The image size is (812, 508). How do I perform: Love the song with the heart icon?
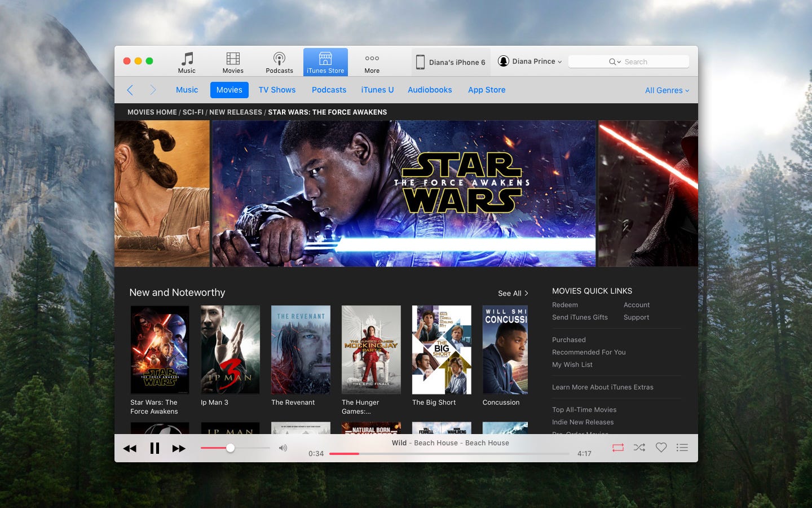point(661,448)
